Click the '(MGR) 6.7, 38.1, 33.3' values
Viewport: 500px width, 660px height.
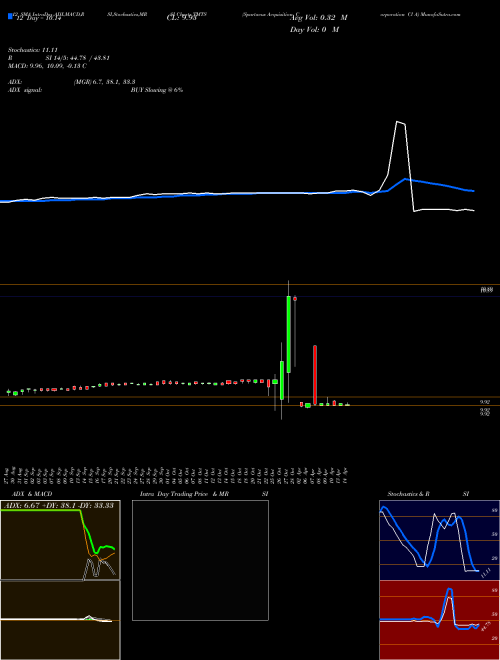[x=104, y=82]
